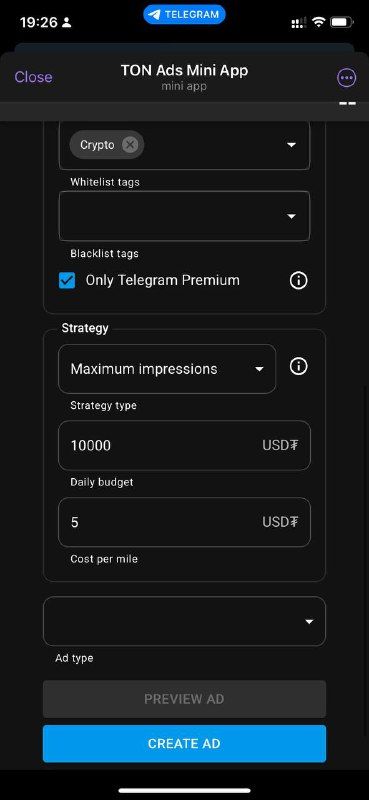369x800 pixels.
Task: Open the three-dots mini app menu
Action: click(x=347, y=78)
